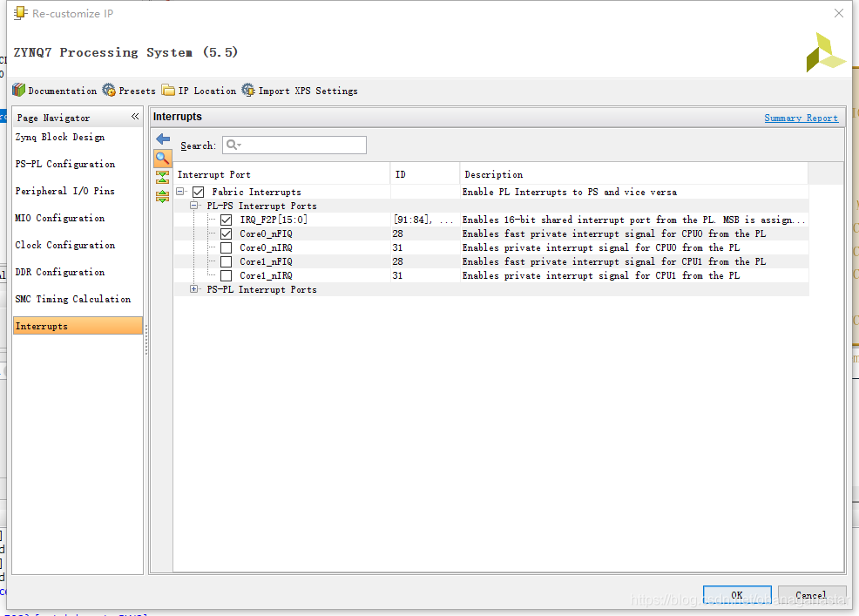The image size is (859, 616).
Task: Click the OK button
Action: pyautogui.click(x=737, y=595)
